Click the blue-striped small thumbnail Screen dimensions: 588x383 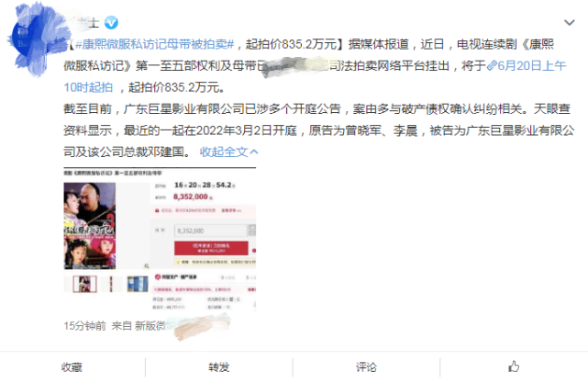coord(138,284)
